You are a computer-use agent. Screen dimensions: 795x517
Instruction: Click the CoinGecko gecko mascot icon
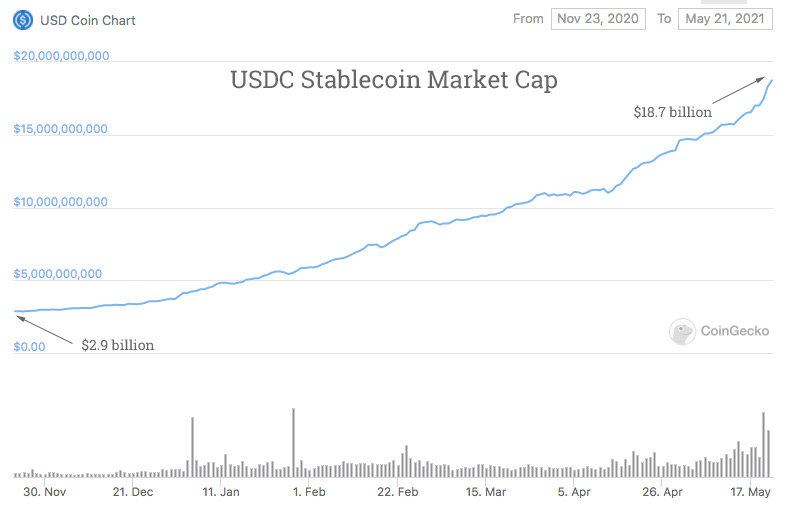pos(683,332)
